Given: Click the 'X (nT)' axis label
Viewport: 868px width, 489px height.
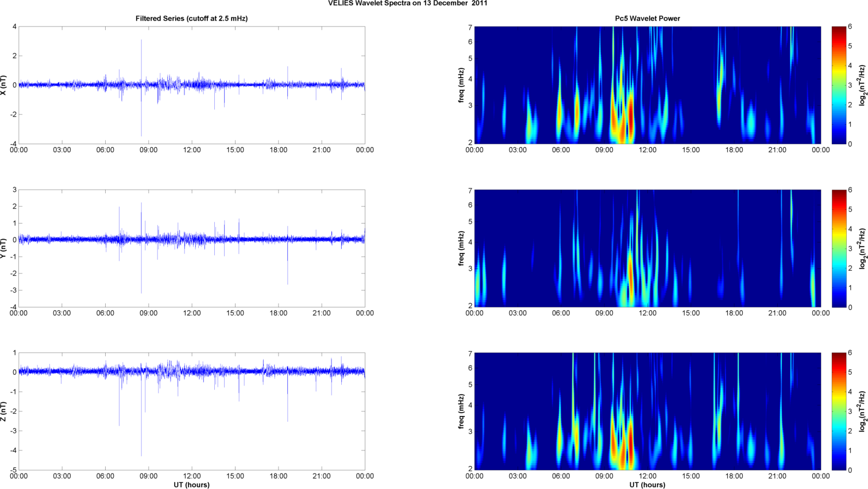Looking at the screenshot, I should (4, 85).
